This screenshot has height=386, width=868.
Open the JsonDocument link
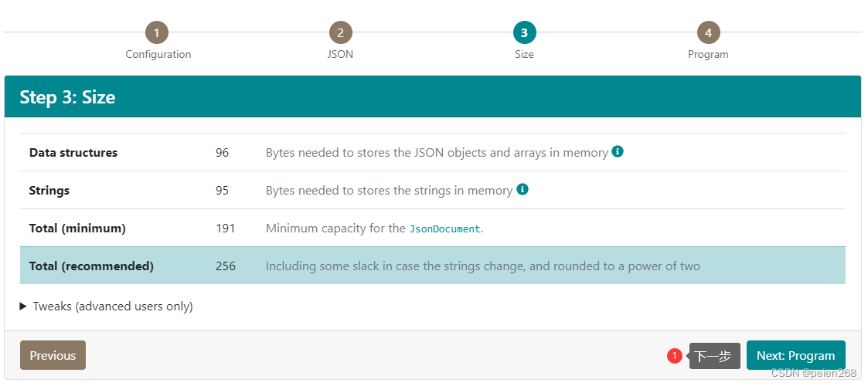(x=444, y=229)
